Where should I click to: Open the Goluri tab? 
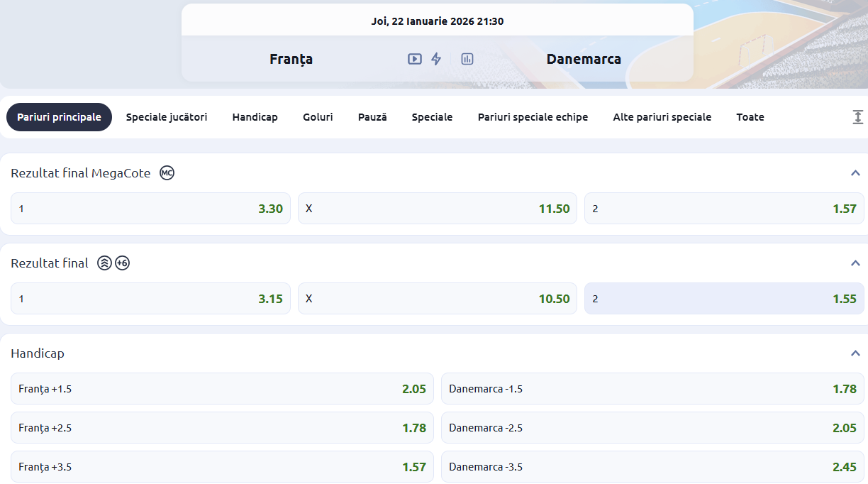318,117
